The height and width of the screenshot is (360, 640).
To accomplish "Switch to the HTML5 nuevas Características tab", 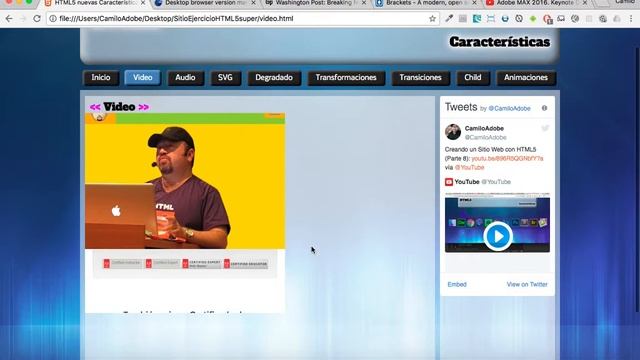I will pyautogui.click(x=95, y=3).
